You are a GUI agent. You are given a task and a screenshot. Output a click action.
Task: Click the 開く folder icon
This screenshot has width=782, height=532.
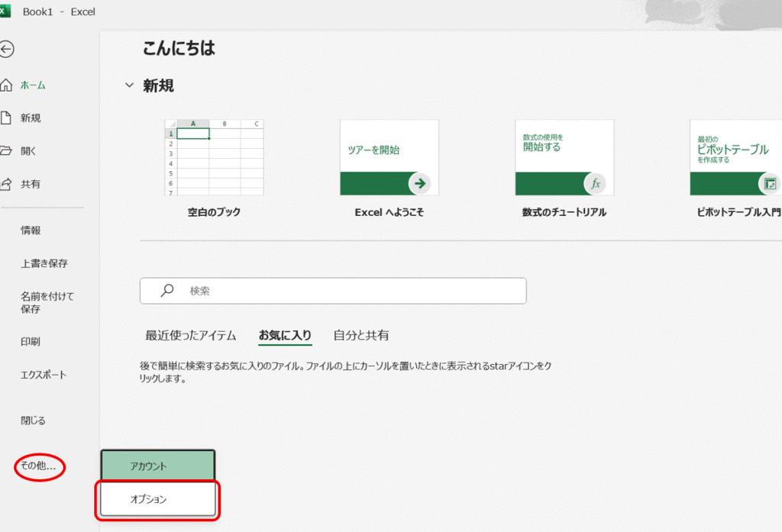pyautogui.click(x=6, y=151)
